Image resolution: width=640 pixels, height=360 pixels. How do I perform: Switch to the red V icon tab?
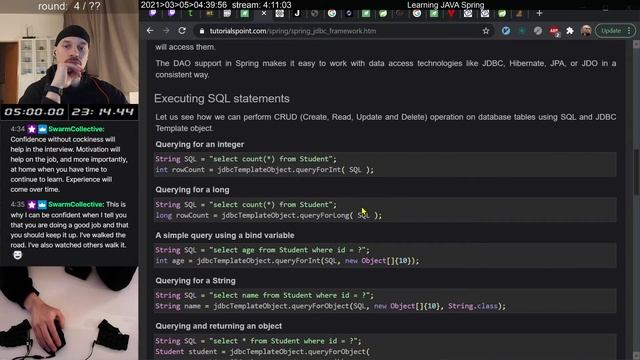(451, 13)
